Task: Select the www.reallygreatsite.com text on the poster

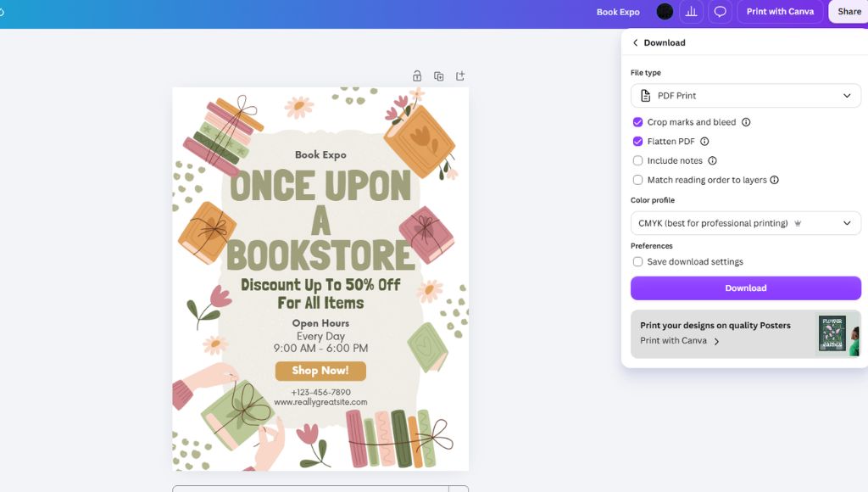Action: (320, 402)
